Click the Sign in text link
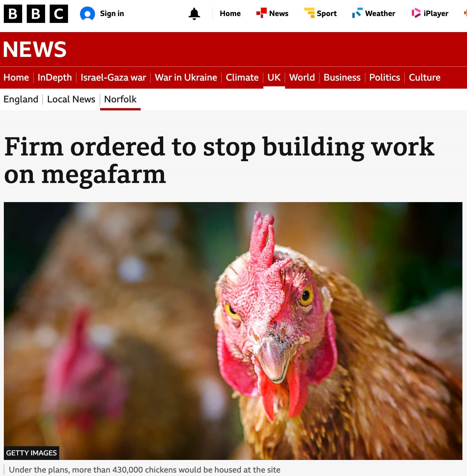Viewport: 467px width, 476px height. [x=112, y=13]
